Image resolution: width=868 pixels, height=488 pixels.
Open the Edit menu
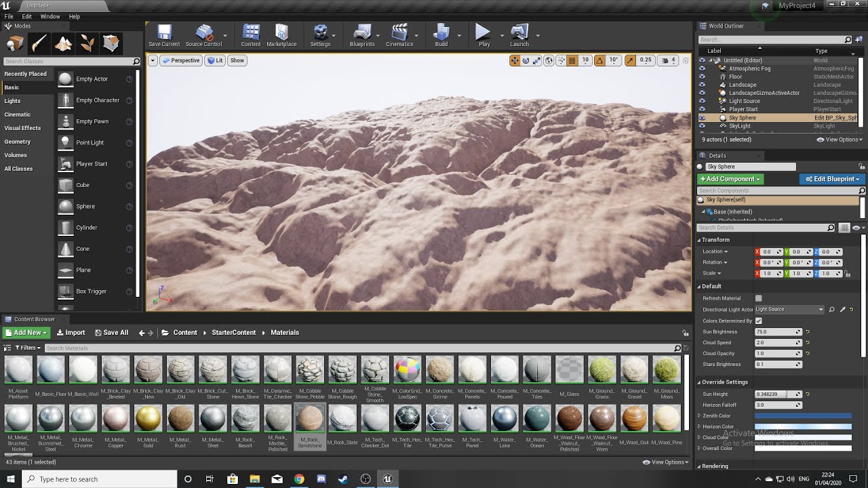(27, 16)
